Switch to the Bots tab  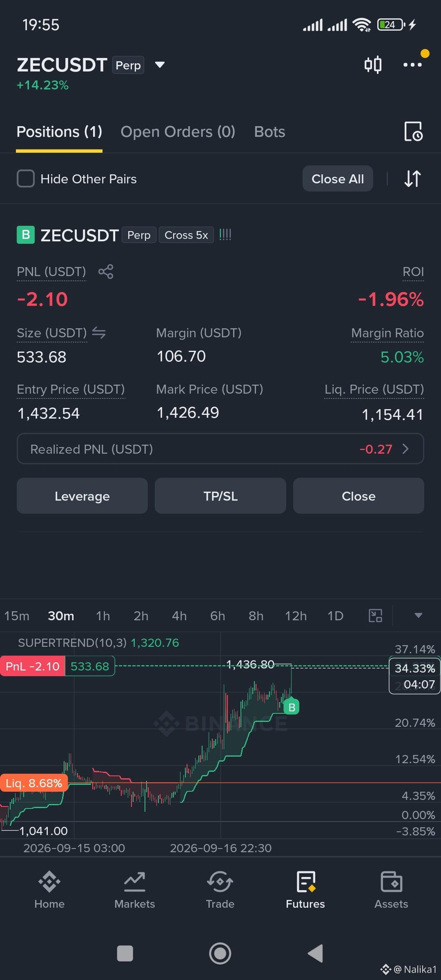click(x=269, y=132)
